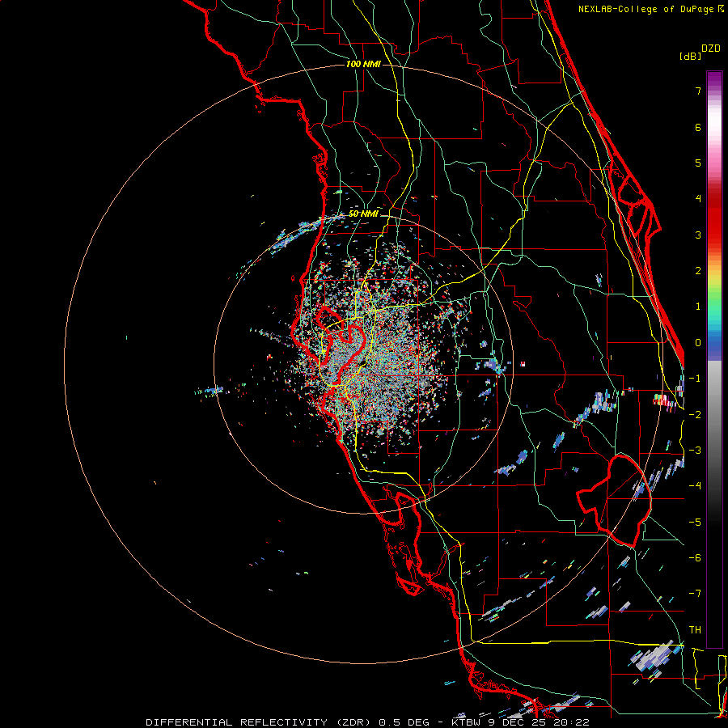Select the -5 value on the scale

(695, 522)
